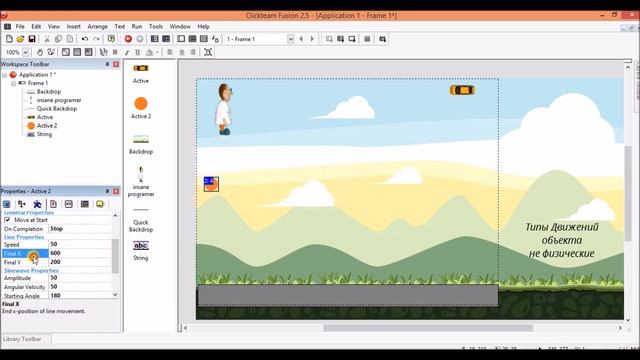Pin the Properties panel

[107, 191]
